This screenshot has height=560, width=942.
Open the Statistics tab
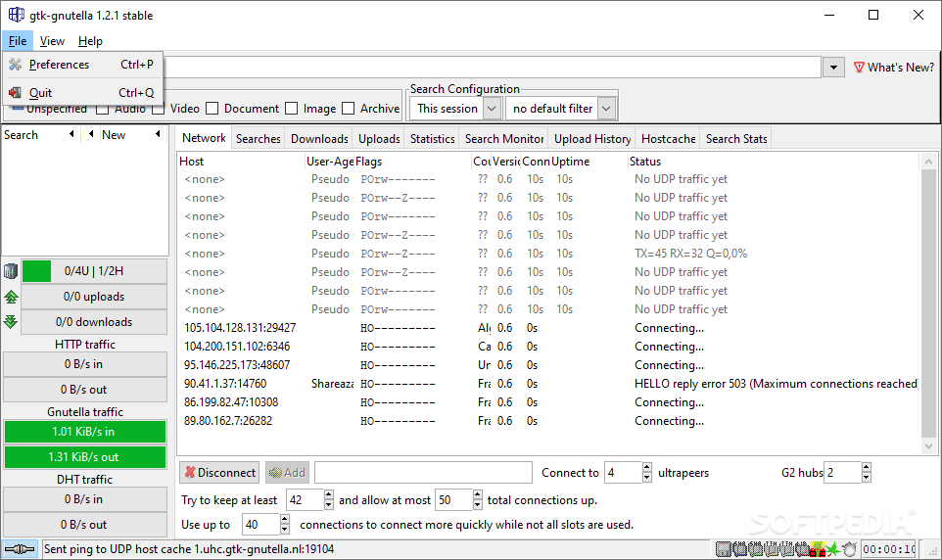(x=432, y=139)
